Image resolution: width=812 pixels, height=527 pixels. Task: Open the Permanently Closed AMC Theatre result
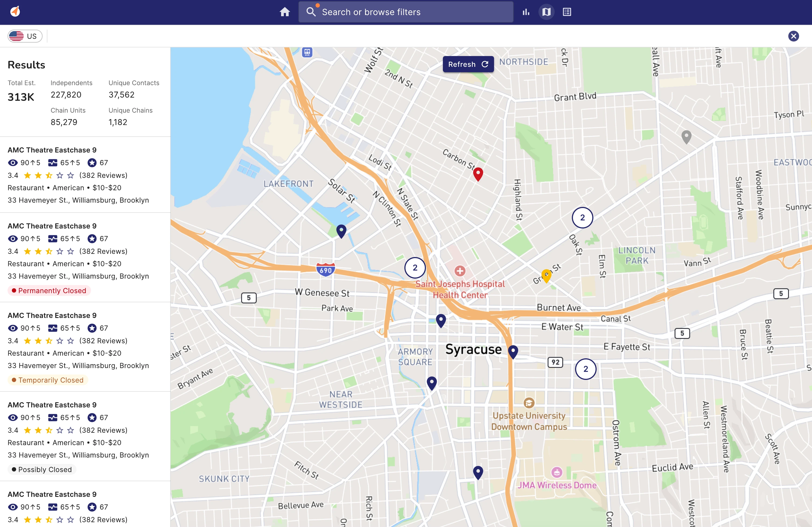[85, 257]
